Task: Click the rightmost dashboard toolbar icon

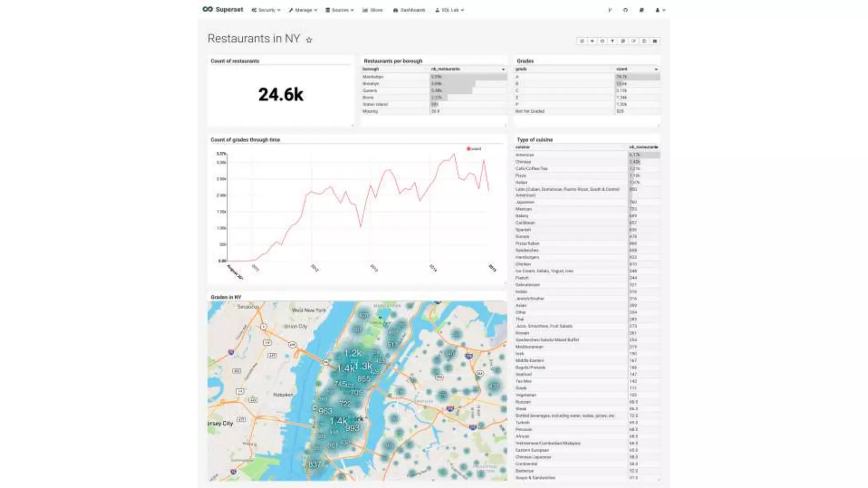Action: pyautogui.click(x=655, y=41)
